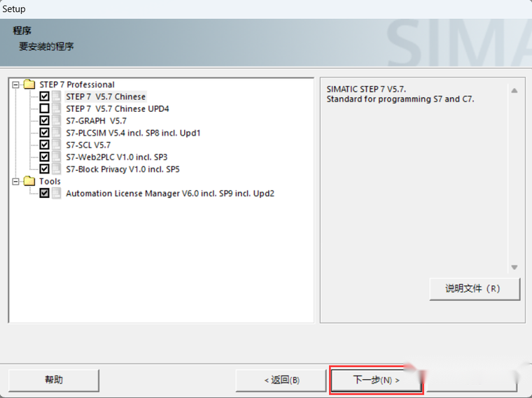Select the S7-Web2PLC V1.0 incl. SP3 entry

point(117,157)
